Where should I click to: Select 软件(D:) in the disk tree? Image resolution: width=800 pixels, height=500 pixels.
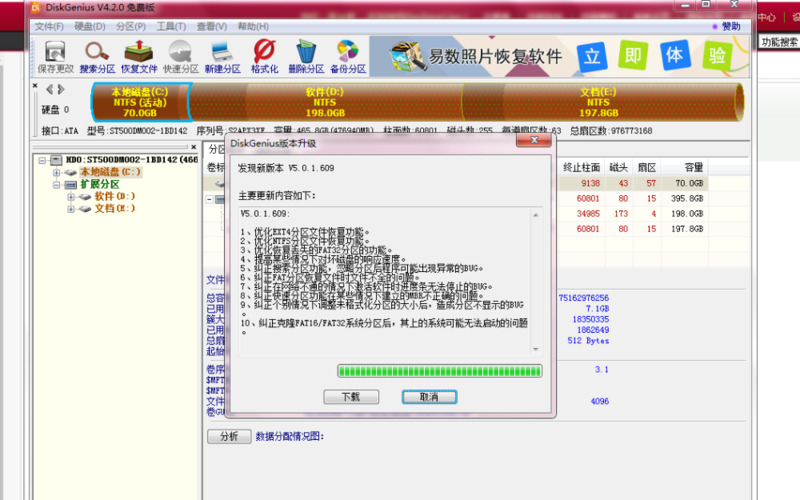tap(115, 196)
